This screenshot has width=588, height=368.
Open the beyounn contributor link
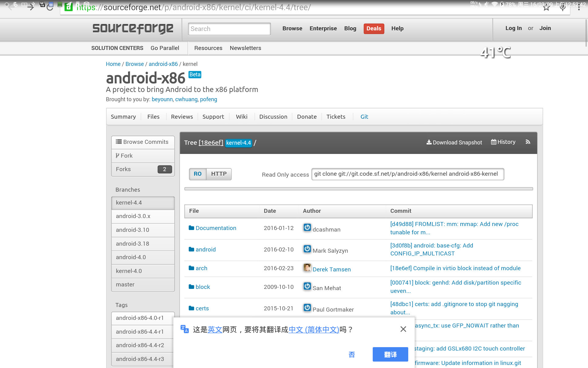click(162, 99)
